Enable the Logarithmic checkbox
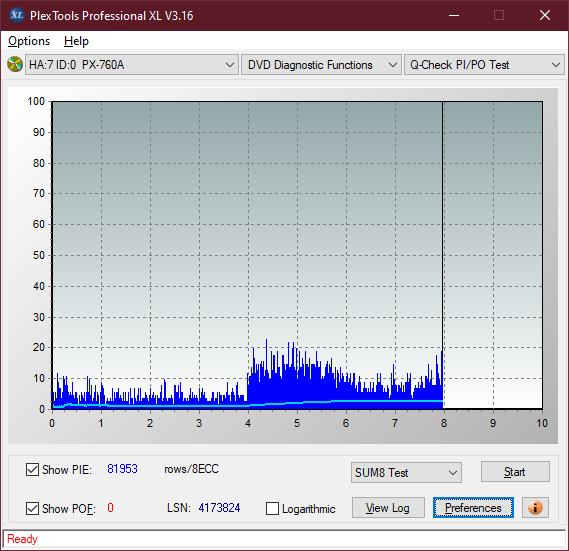The height and width of the screenshot is (551, 569). [x=272, y=509]
